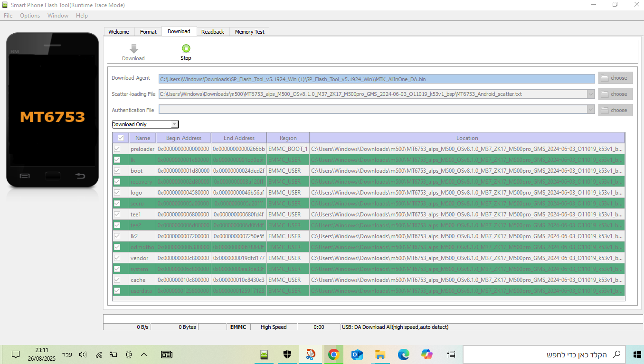
Task: Sort by the Begin Address column header
Action: click(184, 138)
